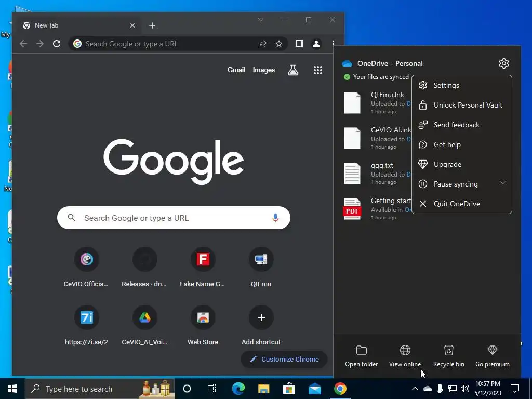
Task: Select Settings in OneDrive menu
Action: (461, 86)
